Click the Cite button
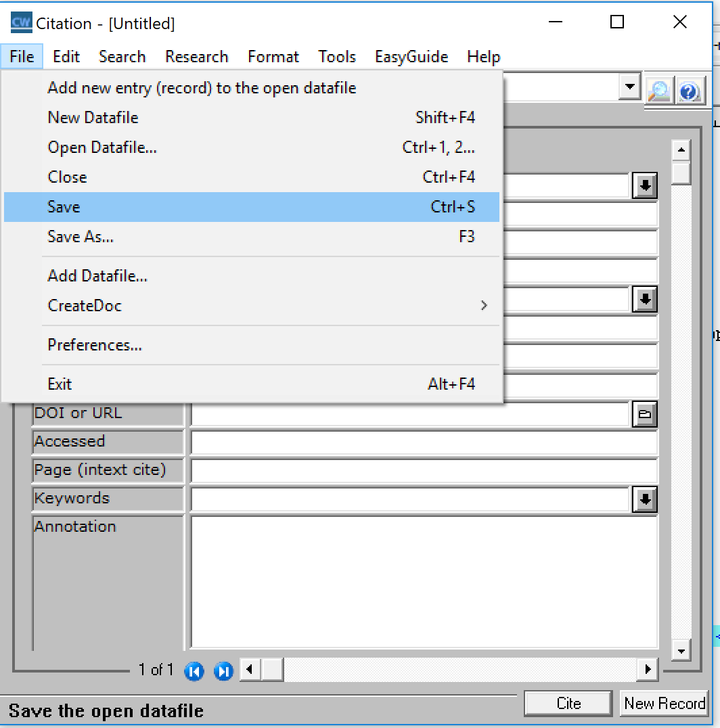 (x=568, y=704)
